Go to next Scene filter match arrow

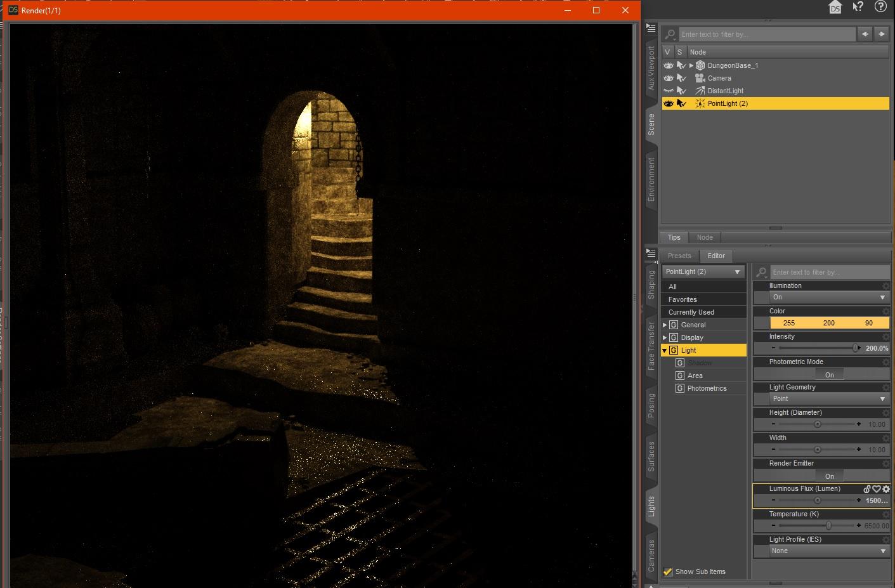882,34
